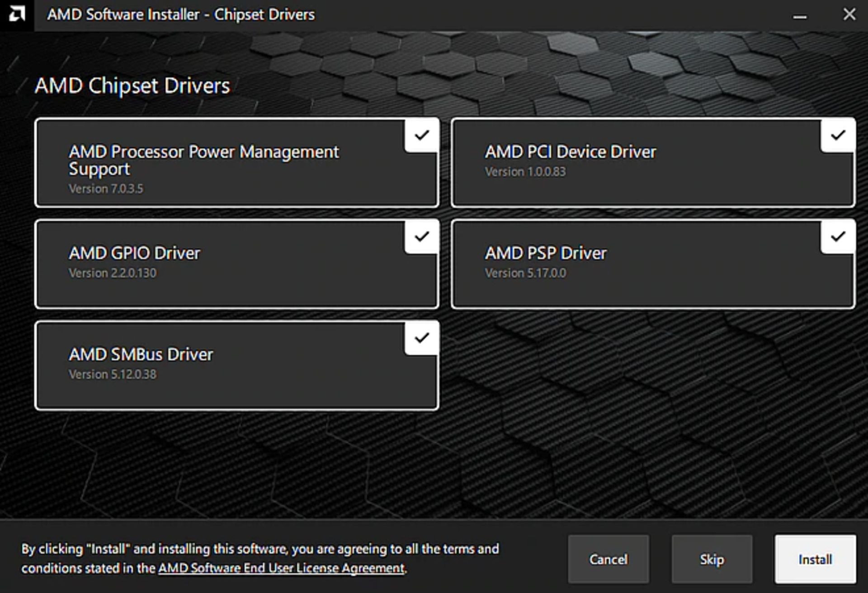Open the AMD Software End User License Agreement
The height and width of the screenshot is (593, 868).
(x=280, y=569)
